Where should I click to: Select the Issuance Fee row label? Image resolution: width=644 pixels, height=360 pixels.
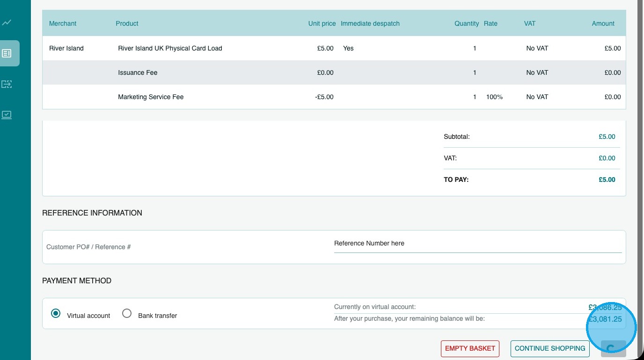[x=138, y=72]
